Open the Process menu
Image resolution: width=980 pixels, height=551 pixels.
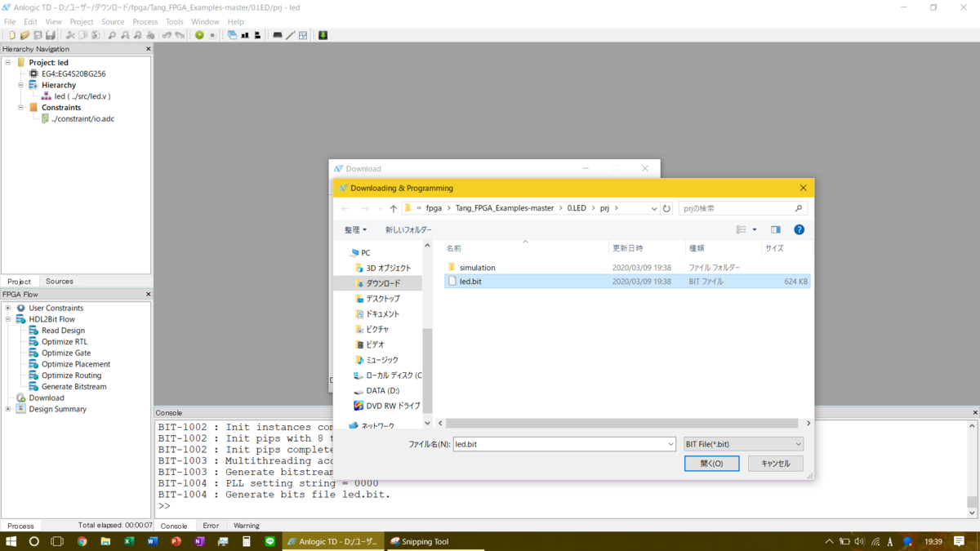click(145, 22)
